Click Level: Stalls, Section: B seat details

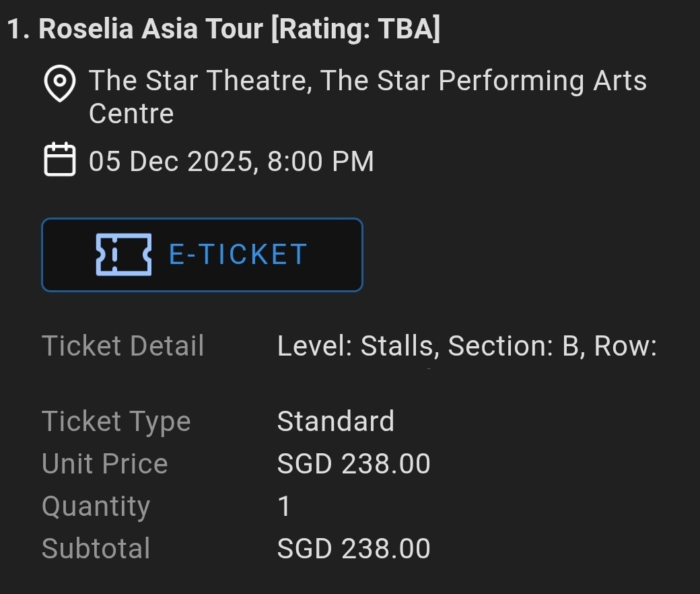(467, 346)
